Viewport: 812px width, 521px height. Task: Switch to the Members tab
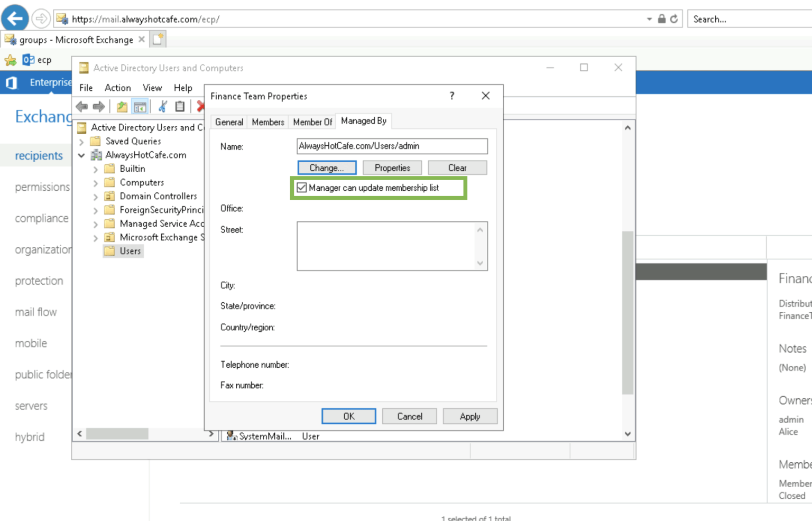(x=268, y=122)
